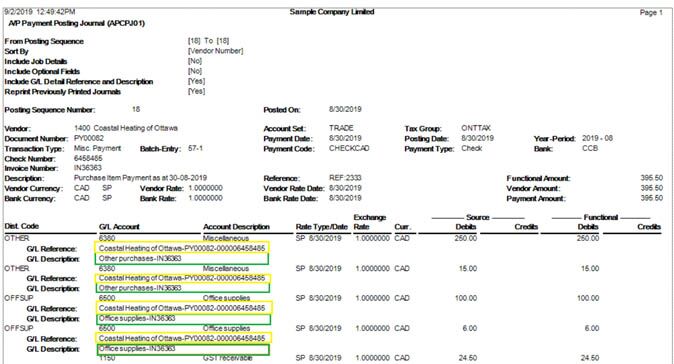Image resolution: width=674 pixels, height=364 pixels.
Task: Click the functional debit amount 100.00
Action: click(x=588, y=298)
